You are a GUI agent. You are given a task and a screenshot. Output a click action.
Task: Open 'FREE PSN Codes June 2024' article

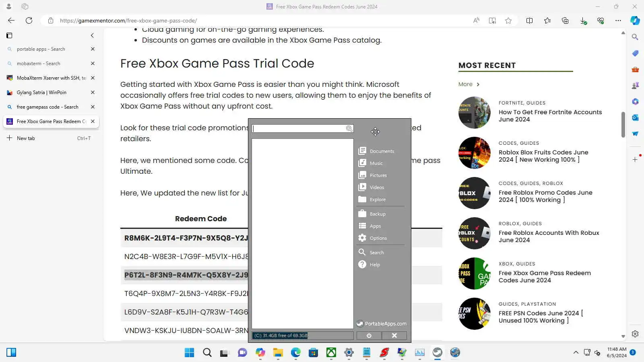541,317
